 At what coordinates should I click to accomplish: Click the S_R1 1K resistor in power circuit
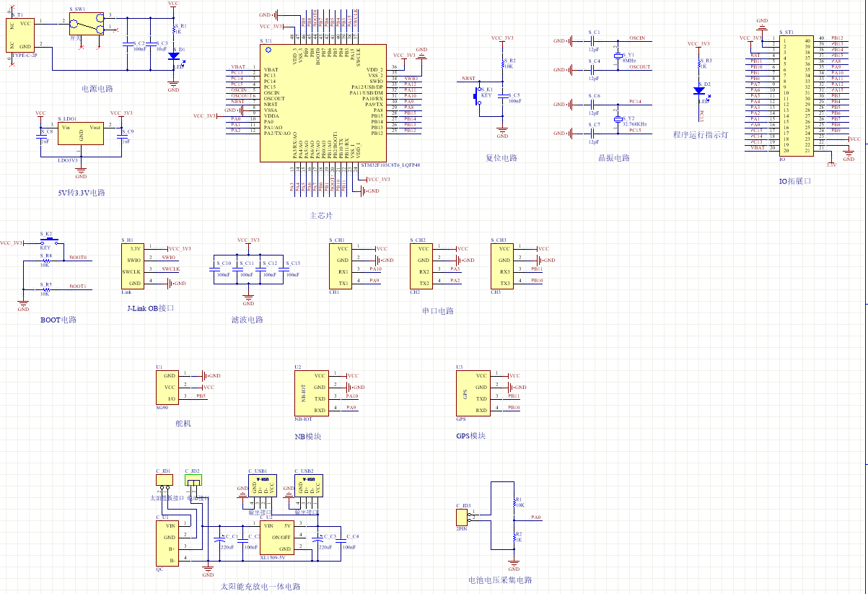[173, 28]
